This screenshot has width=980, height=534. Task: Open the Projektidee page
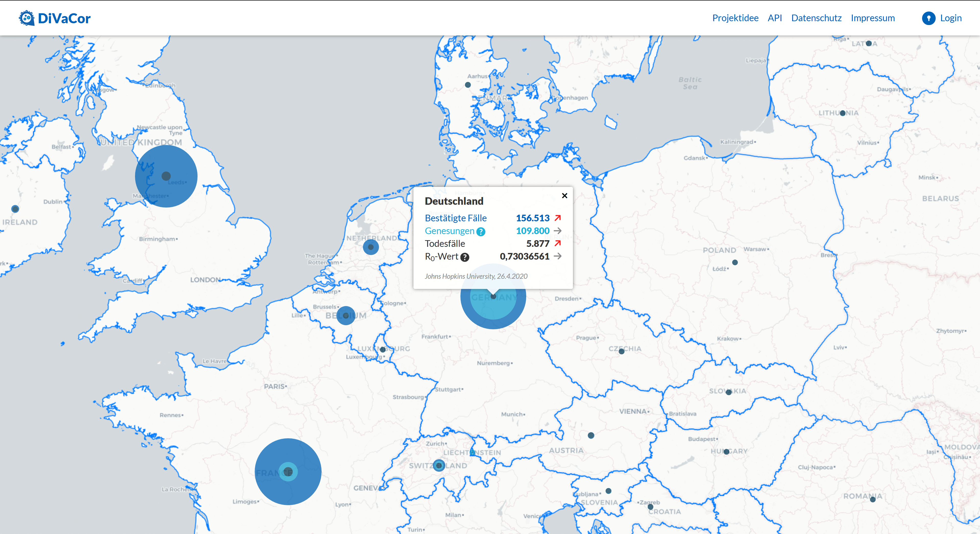pyautogui.click(x=735, y=18)
